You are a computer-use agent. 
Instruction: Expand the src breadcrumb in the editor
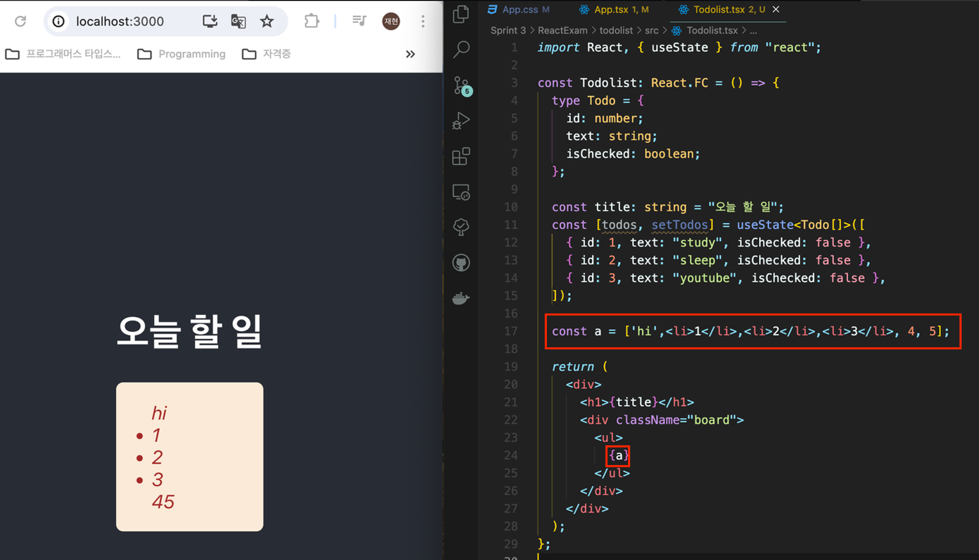[x=652, y=30]
